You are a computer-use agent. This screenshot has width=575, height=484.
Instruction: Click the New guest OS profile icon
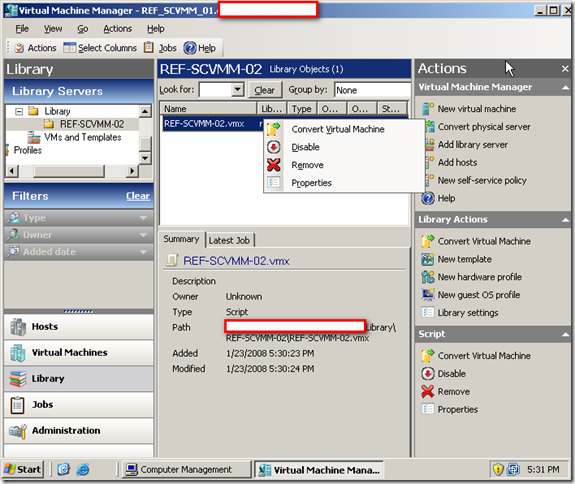point(428,295)
